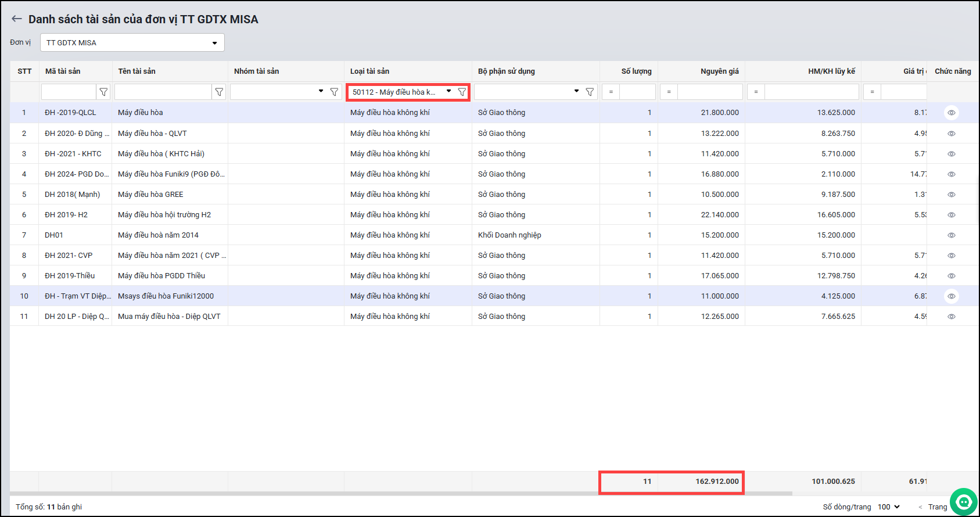View details of asset ĐH -2019-QLCL
Viewport: 980px width, 517px height.
coord(951,113)
